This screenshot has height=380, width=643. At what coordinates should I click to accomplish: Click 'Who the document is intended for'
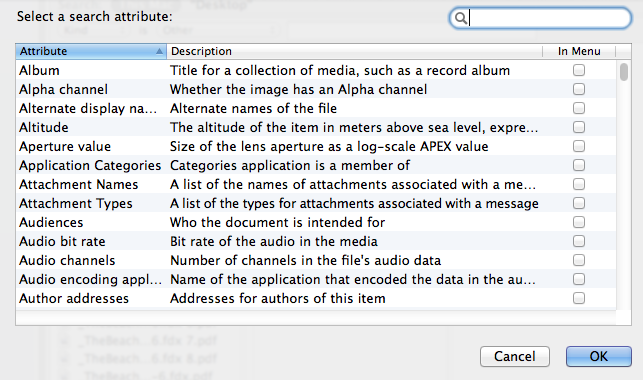pos(278,222)
